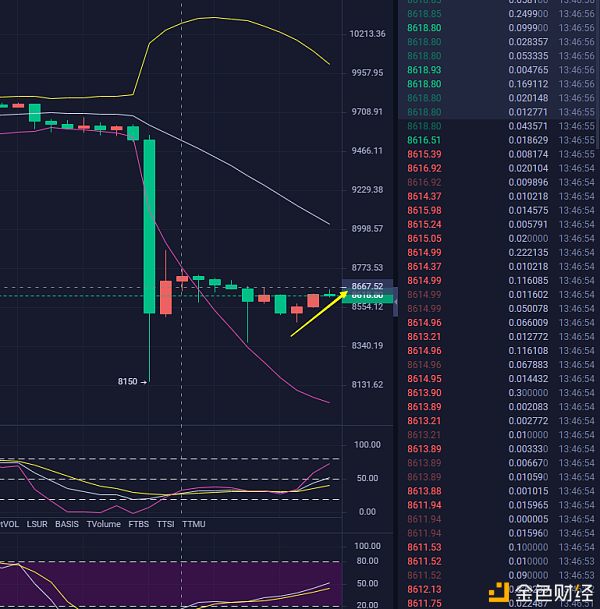Click trade amount 0.300000
Screen dimensions: 600x609
528,393
